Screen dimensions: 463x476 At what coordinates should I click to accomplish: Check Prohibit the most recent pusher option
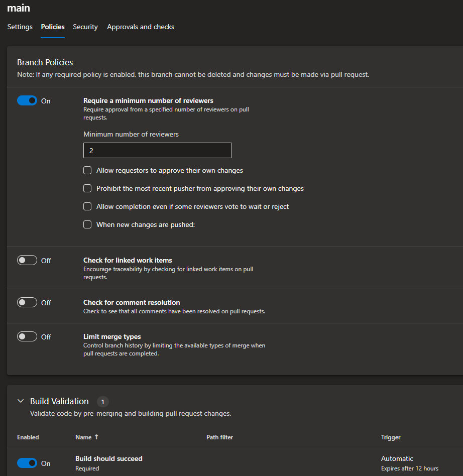coord(87,189)
